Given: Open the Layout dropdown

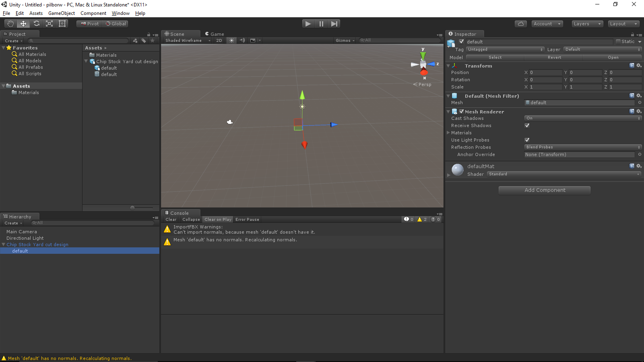Looking at the screenshot, I should click(x=623, y=24).
